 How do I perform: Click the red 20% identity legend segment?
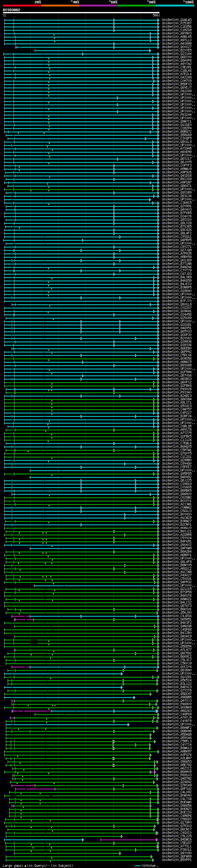(22, 6)
